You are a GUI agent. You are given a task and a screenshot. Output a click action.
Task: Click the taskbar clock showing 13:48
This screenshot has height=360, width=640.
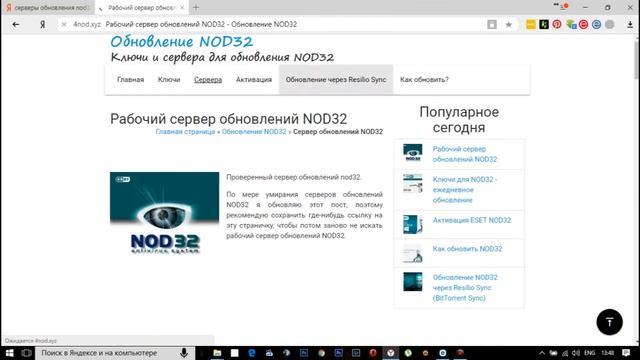tap(608, 353)
